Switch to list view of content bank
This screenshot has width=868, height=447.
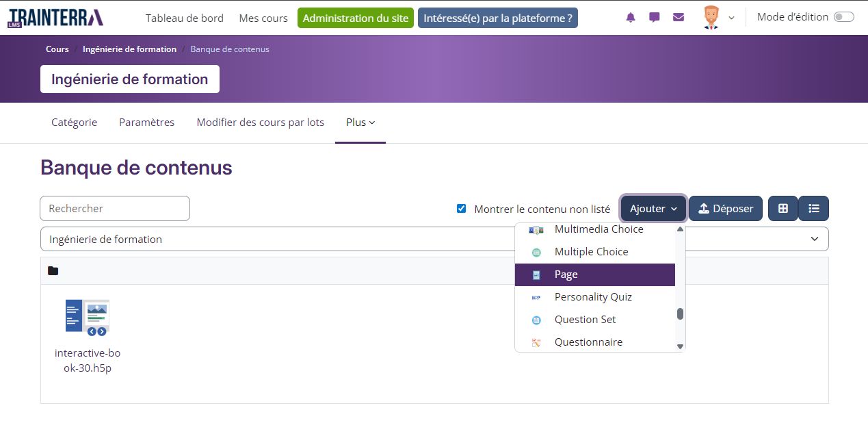click(x=813, y=208)
